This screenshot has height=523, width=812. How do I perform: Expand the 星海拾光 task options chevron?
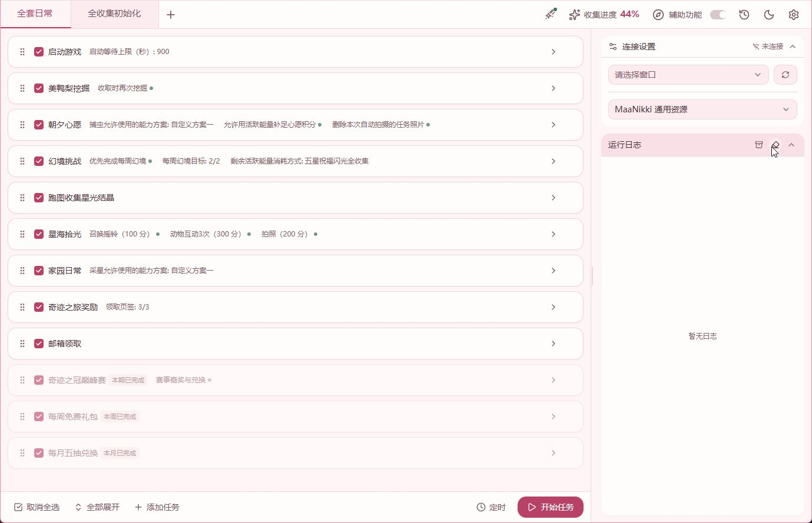coord(554,234)
